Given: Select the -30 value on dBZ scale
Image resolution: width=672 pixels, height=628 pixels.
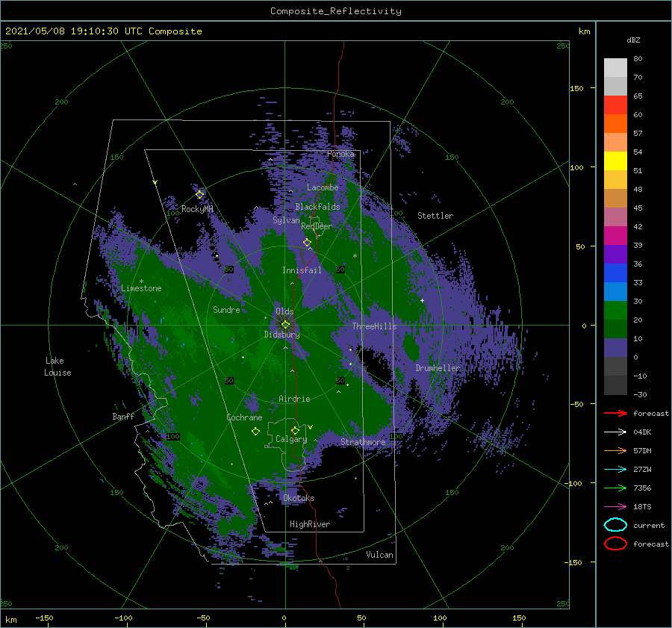Looking at the screenshot, I should (x=640, y=394).
